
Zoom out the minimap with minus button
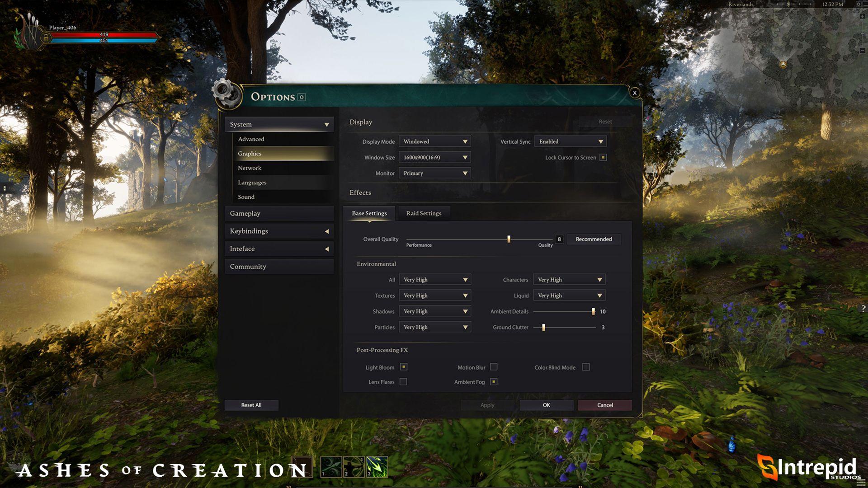[863, 51]
